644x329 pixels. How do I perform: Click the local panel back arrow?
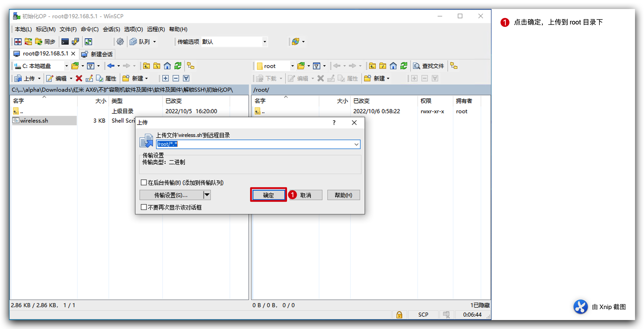point(111,66)
